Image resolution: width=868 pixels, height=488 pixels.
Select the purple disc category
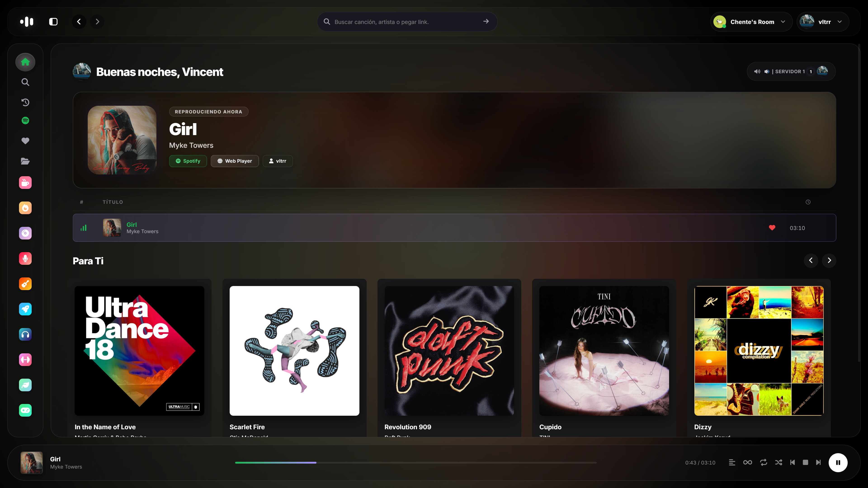click(x=25, y=233)
